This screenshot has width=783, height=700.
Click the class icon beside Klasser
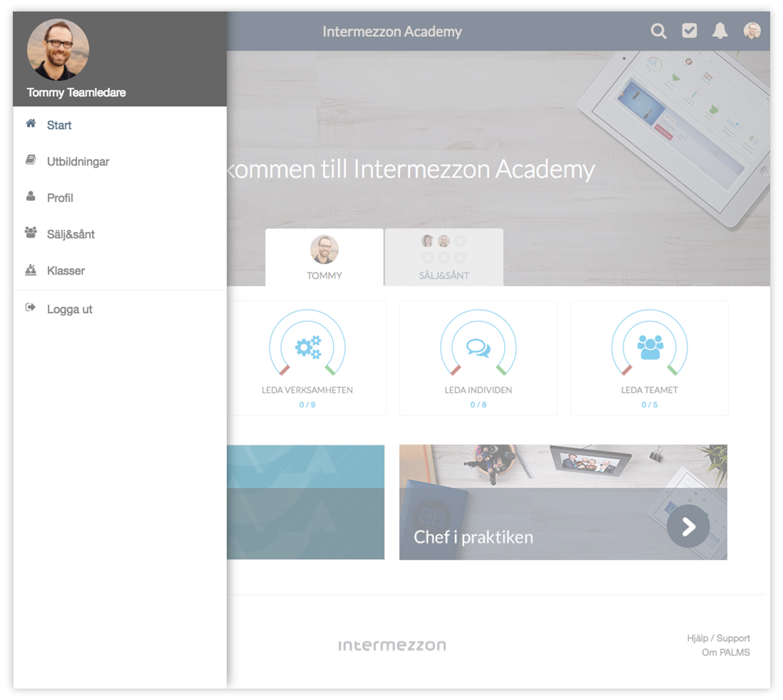pyautogui.click(x=31, y=270)
